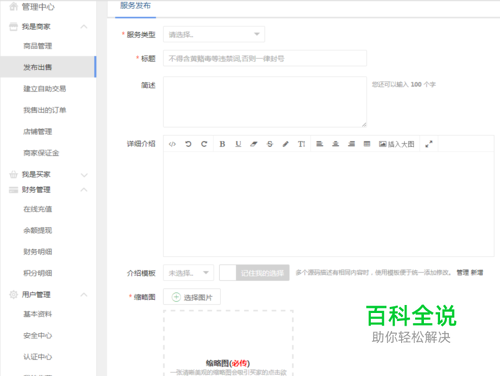Go to 余额提现 page
Screen dimensions: 500x376
coord(38,230)
